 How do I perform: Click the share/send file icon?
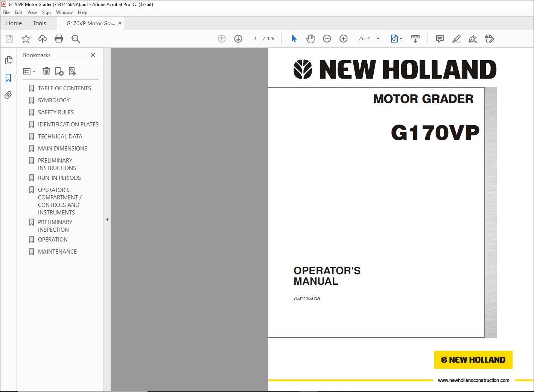click(489, 39)
